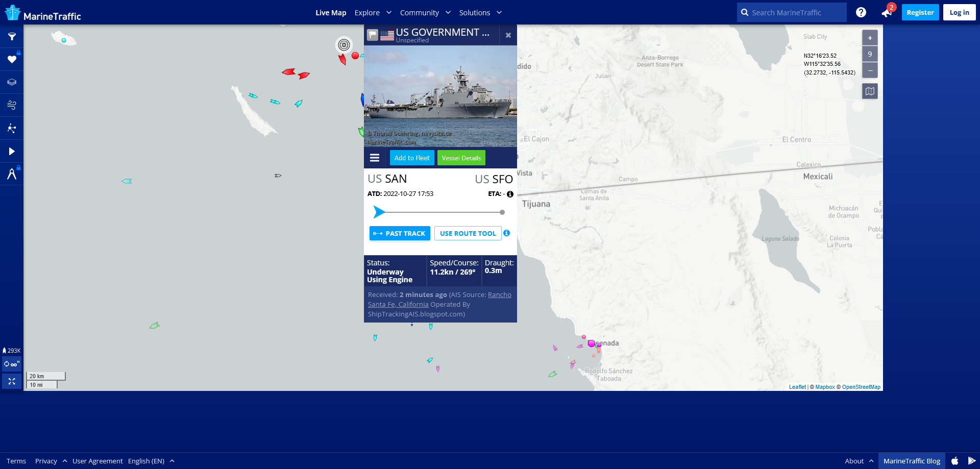Open Rancho Santa Fe AIS source link
Viewport: 980px width, 469px height.
[439, 300]
